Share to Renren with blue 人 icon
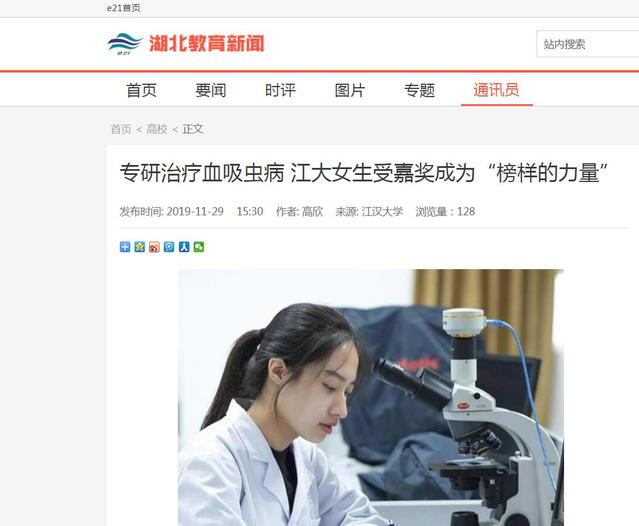The width and height of the screenshot is (639, 526). (x=184, y=247)
